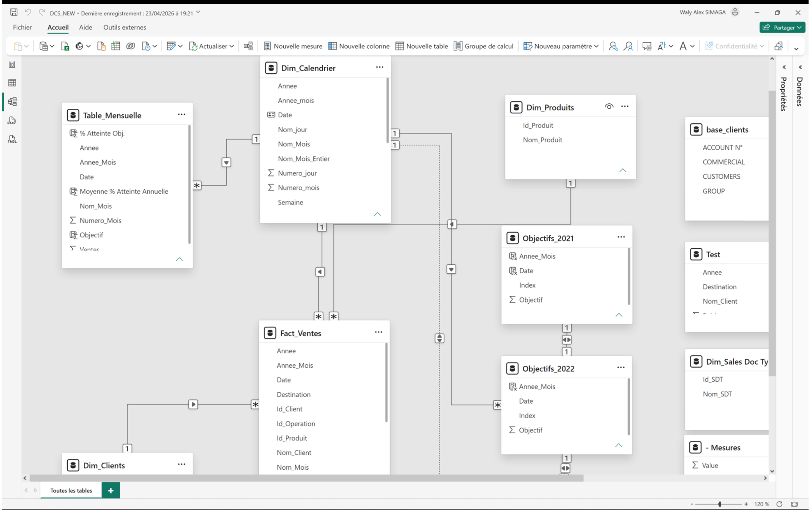Toggle Dim_Produits visibility eye icon

(x=609, y=107)
